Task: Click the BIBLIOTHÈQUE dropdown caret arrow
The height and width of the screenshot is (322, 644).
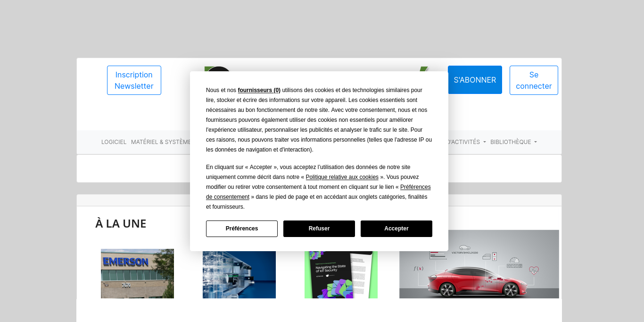Action: pyautogui.click(x=536, y=142)
